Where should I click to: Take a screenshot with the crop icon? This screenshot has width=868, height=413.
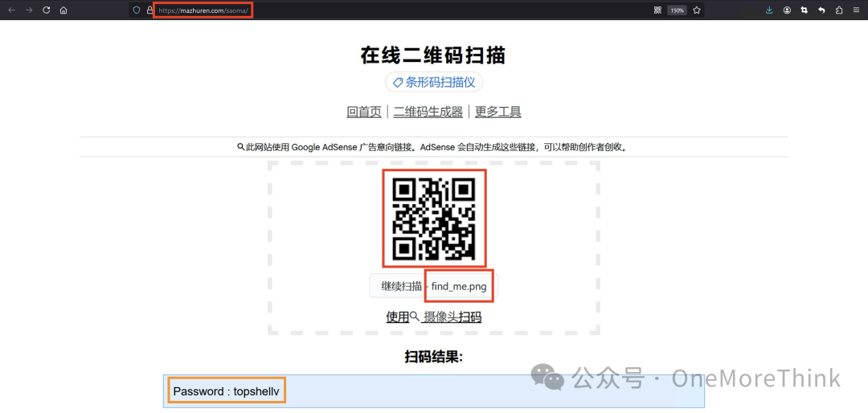pos(805,10)
